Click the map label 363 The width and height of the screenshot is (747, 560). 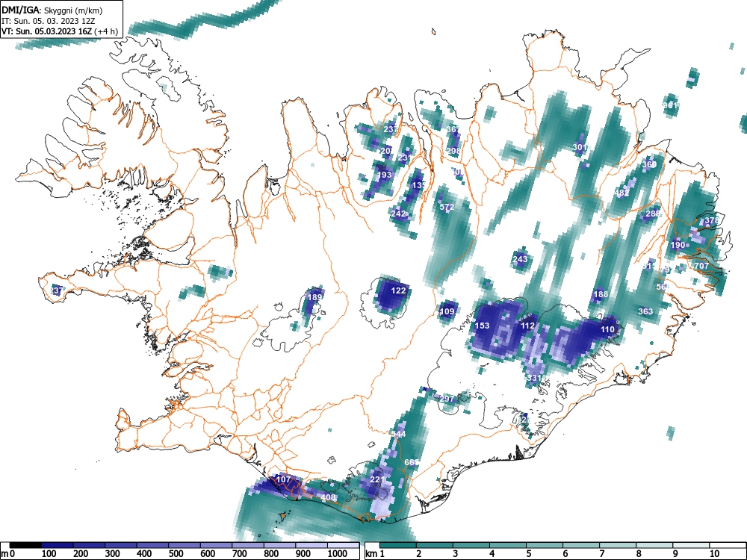pyautogui.click(x=645, y=311)
